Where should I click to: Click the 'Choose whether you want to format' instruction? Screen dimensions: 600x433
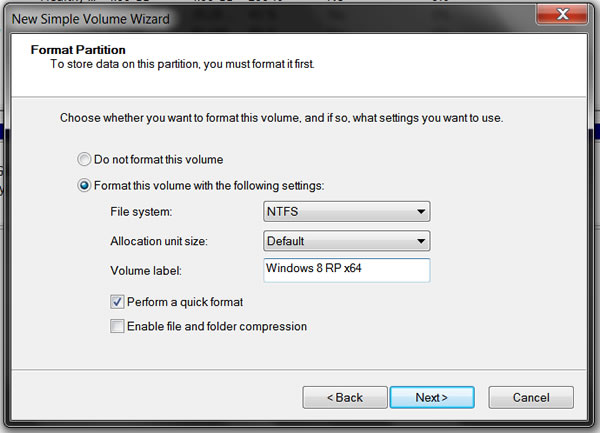pyautogui.click(x=281, y=118)
